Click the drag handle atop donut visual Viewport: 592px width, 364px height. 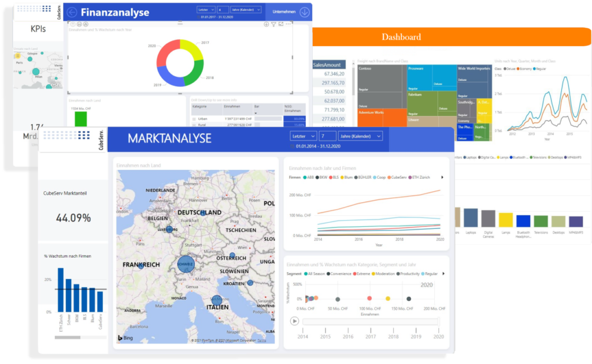click(180, 23)
